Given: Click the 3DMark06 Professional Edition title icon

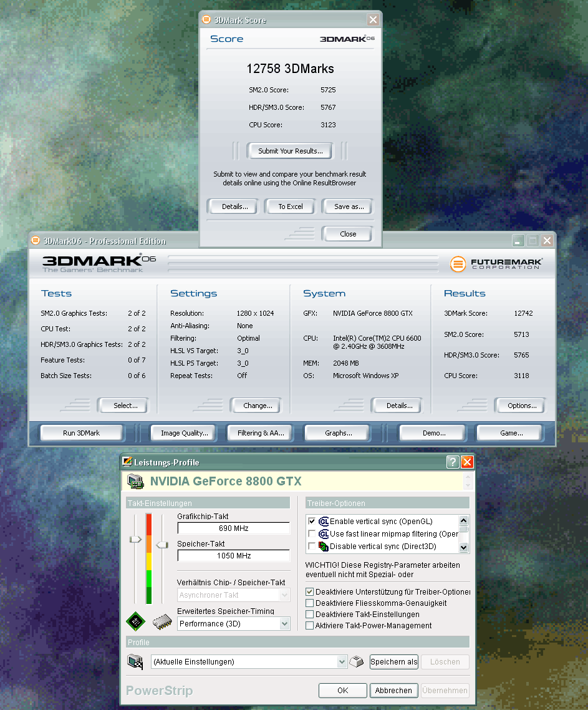Looking at the screenshot, I should 36,240.
